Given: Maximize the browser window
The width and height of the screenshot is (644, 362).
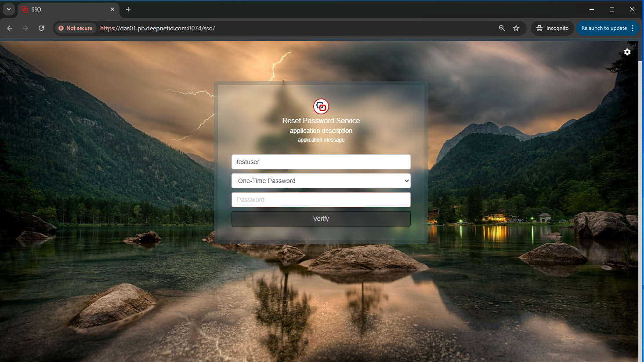Looking at the screenshot, I should click(x=612, y=9).
